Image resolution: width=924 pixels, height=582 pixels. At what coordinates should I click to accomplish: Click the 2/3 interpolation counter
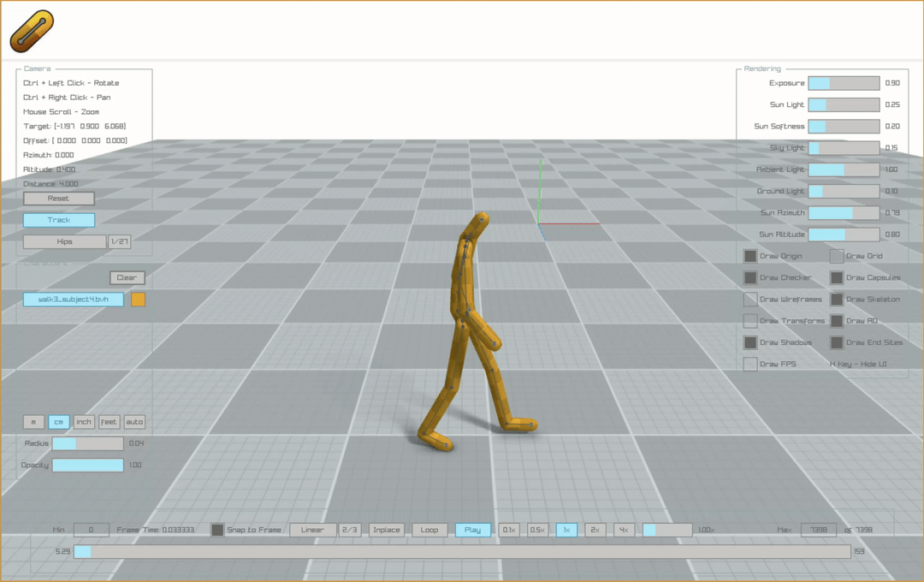pos(350,530)
